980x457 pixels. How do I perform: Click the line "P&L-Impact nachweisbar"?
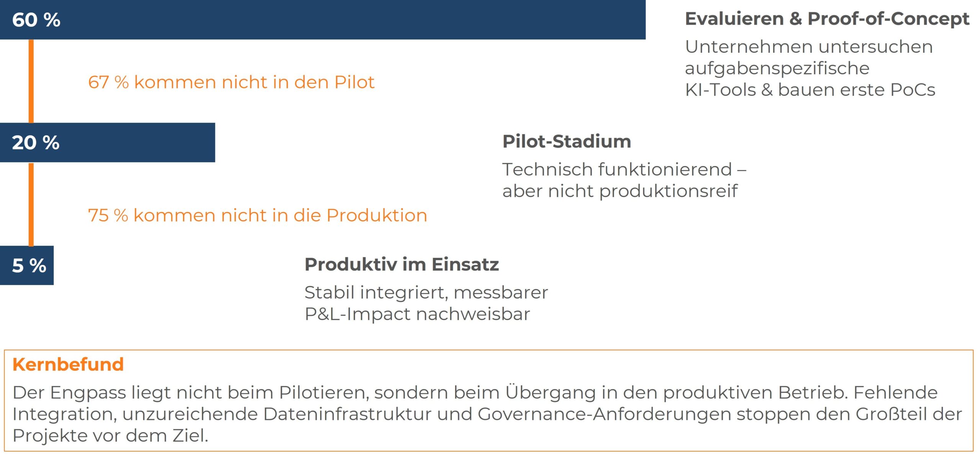(x=417, y=314)
